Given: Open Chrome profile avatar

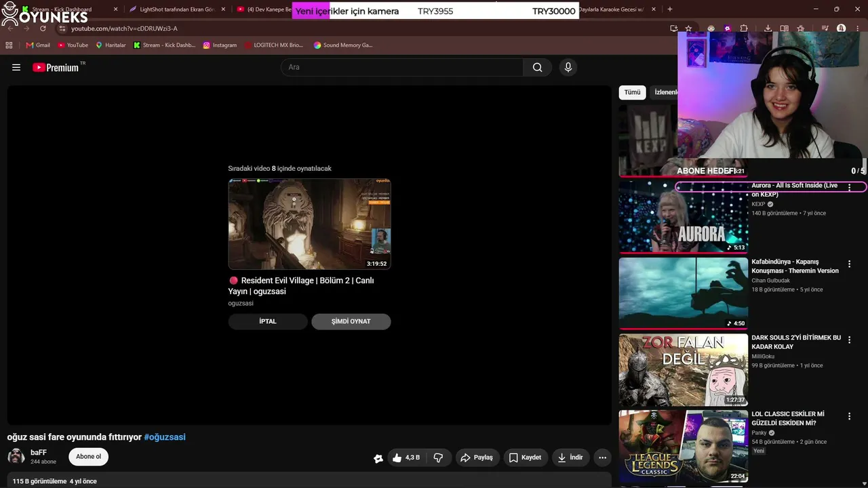Looking at the screenshot, I should [x=841, y=28].
